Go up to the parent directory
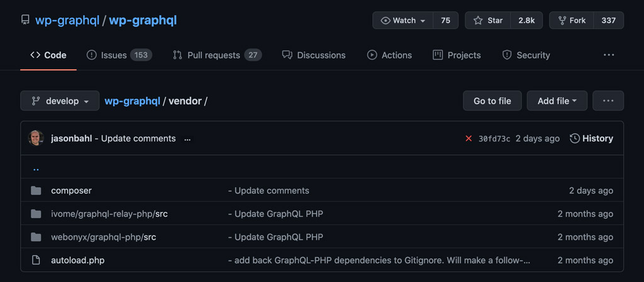The image size is (644, 282). 36,168
